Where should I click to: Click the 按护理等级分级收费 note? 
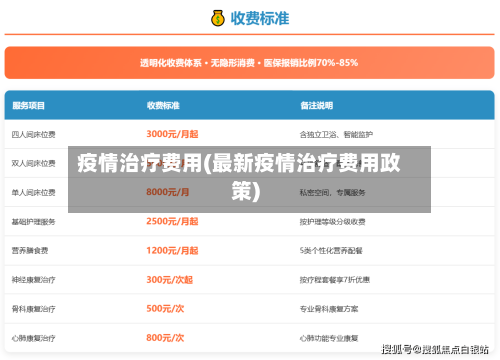[333, 222]
